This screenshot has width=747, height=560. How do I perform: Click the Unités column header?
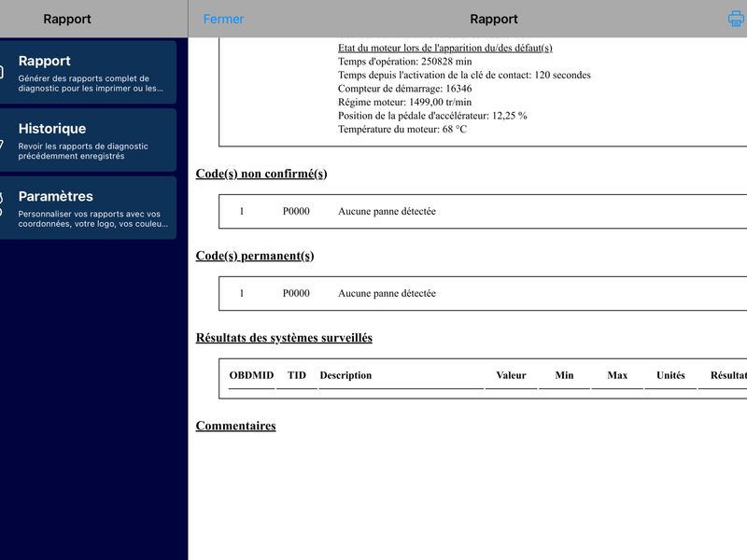[670, 375]
